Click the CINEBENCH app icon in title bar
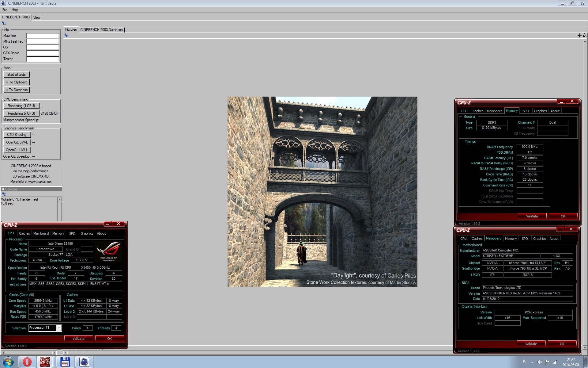This screenshot has width=588, height=368. click(3, 3)
